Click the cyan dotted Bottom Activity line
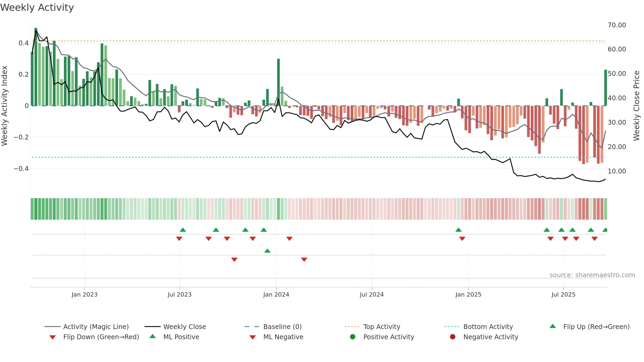Screen dimensions: 644x362 319,157
